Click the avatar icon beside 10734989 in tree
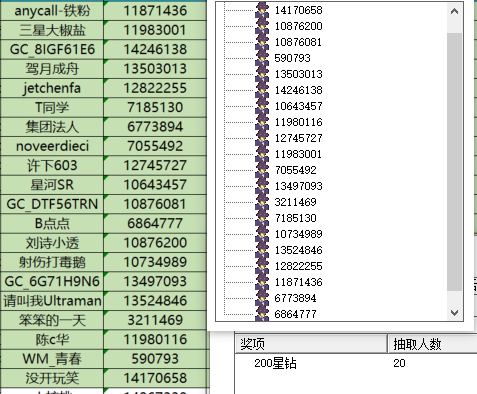 click(x=262, y=234)
